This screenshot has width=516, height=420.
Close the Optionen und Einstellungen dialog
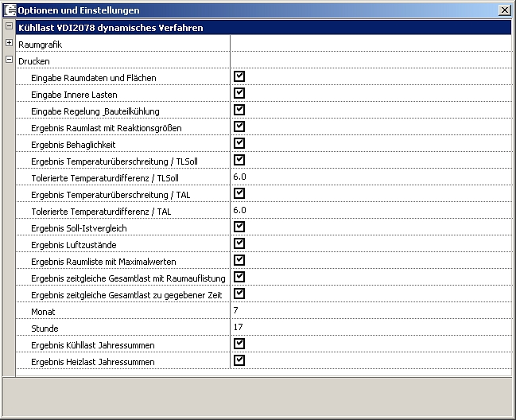coord(505,10)
